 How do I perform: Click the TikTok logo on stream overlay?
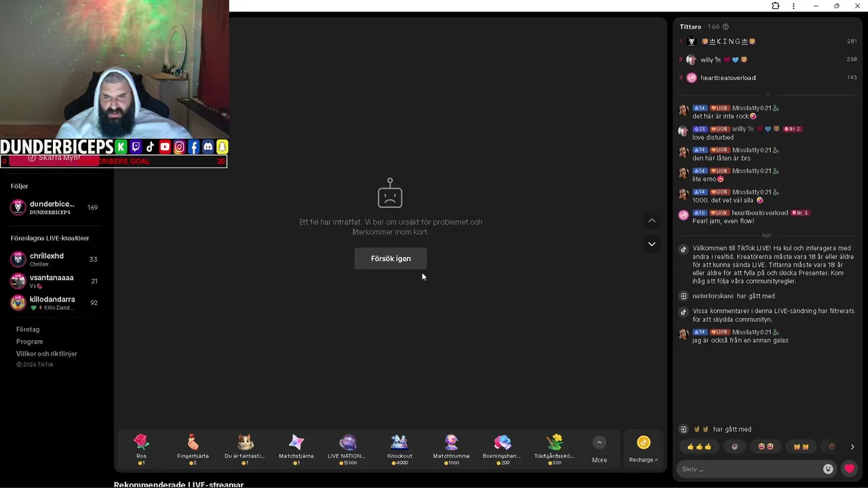click(150, 147)
